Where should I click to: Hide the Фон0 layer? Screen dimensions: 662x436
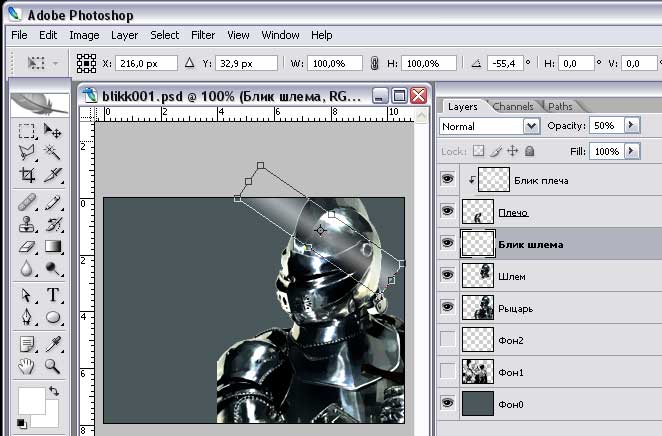(x=448, y=403)
